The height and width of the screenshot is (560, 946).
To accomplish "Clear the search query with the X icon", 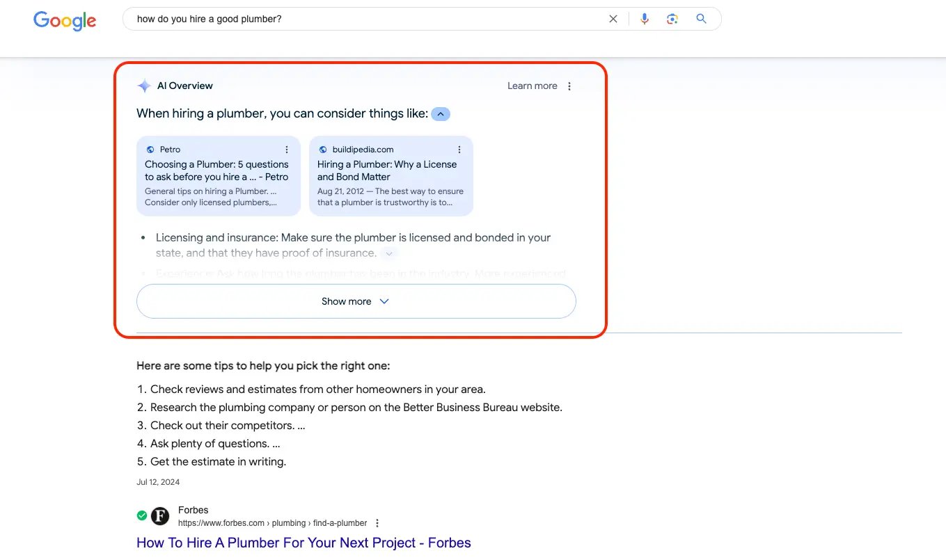I will [613, 19].
